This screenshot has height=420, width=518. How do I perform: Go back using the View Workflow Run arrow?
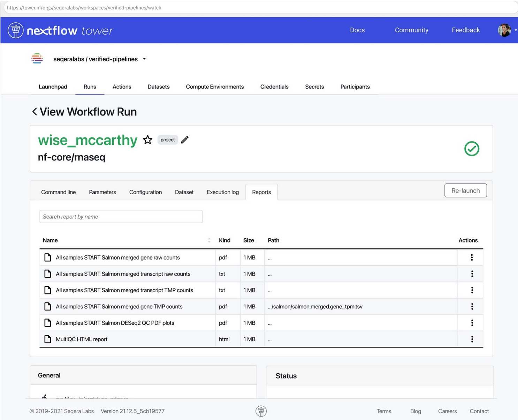point(35,112)
